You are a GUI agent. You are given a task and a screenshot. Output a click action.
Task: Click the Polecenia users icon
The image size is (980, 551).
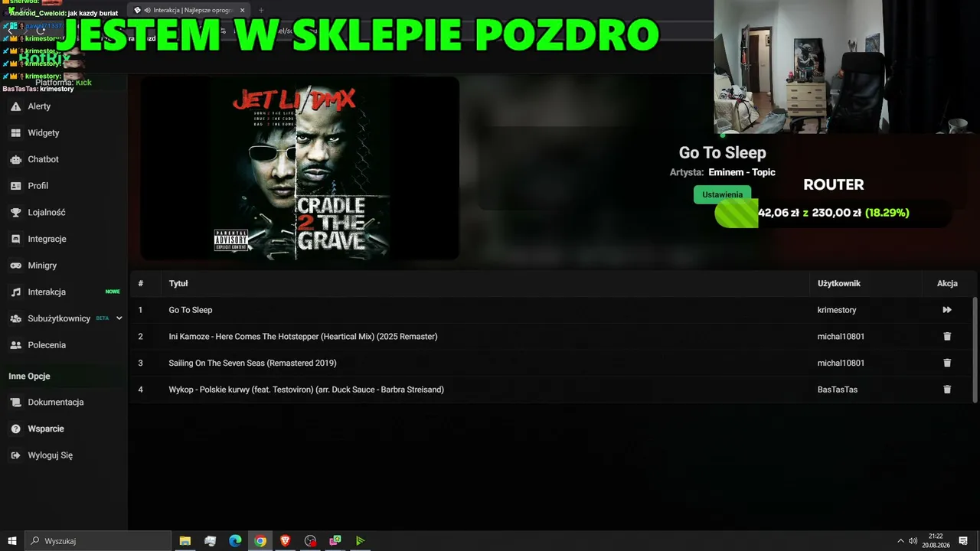(x=15, y=345)
